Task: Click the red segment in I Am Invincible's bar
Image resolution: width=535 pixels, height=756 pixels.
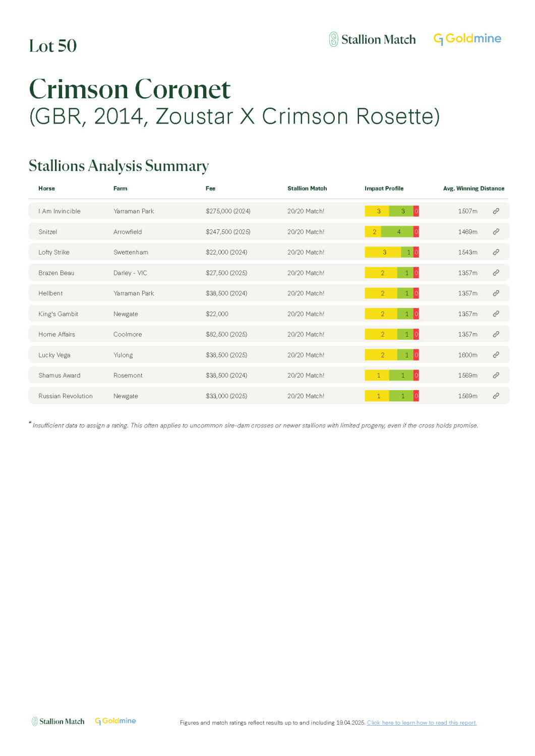Action: (416, 211)
